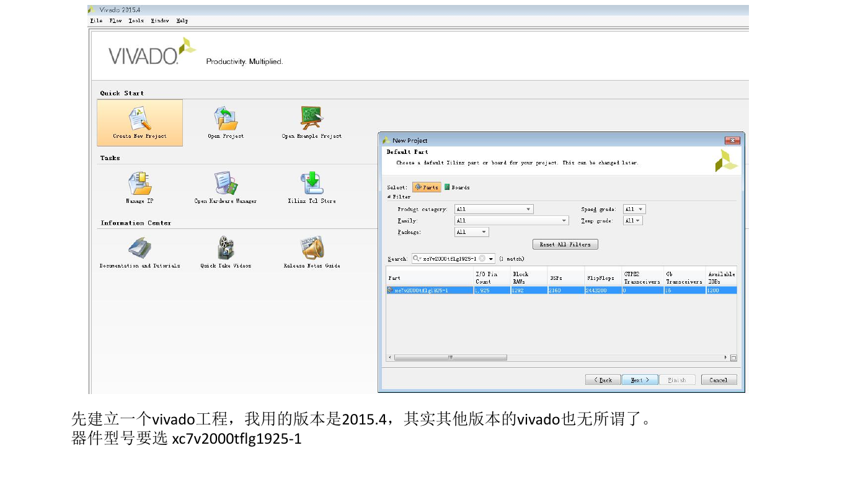
Task: Expand the search history dropdown arrow
Action: pos(492,259)
